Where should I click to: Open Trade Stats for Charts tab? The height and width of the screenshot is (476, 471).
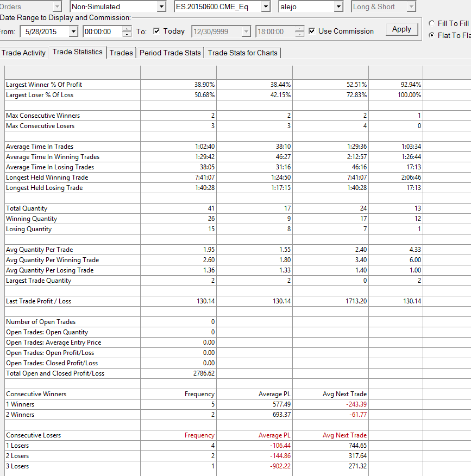[x=242, y=53]
